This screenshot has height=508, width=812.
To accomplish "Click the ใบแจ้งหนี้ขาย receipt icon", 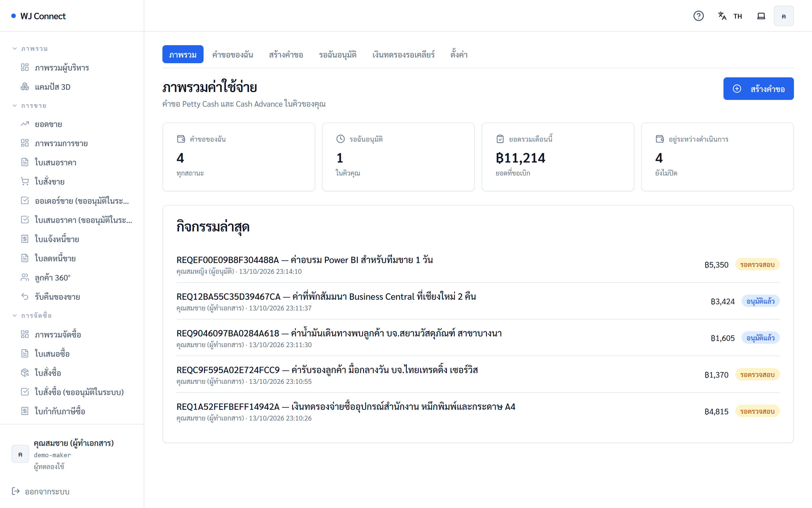I will click(x=25, y=239).
